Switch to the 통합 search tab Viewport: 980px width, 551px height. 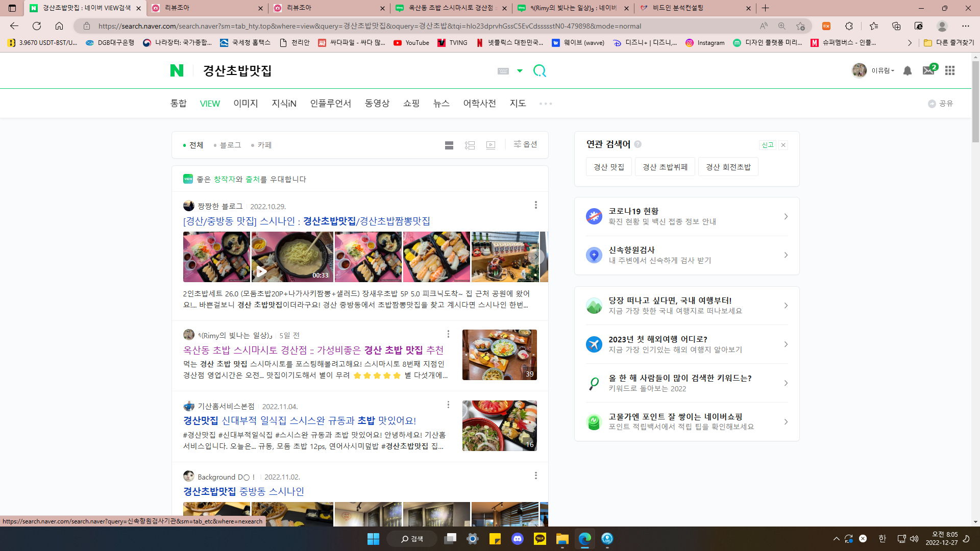pyautogui.click(x=179, y=104)
